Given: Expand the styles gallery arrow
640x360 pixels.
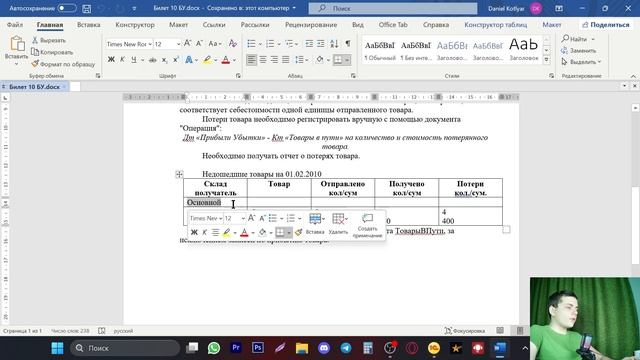Looking at the screenshot, I should pos(547,60).
